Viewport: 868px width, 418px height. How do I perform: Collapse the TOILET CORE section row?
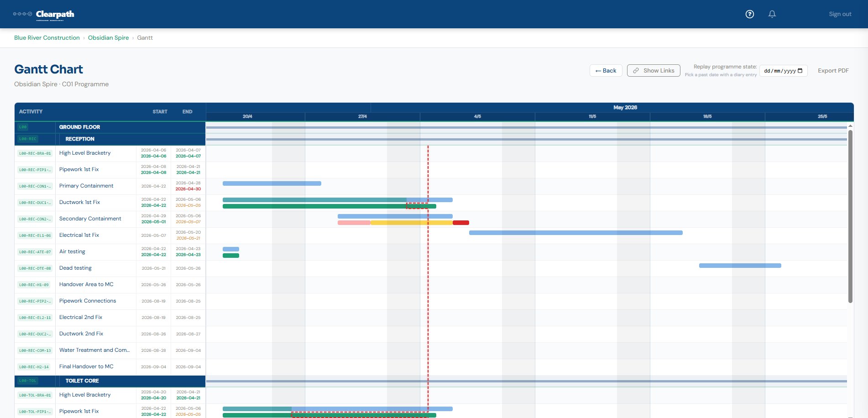coord(110,381)
